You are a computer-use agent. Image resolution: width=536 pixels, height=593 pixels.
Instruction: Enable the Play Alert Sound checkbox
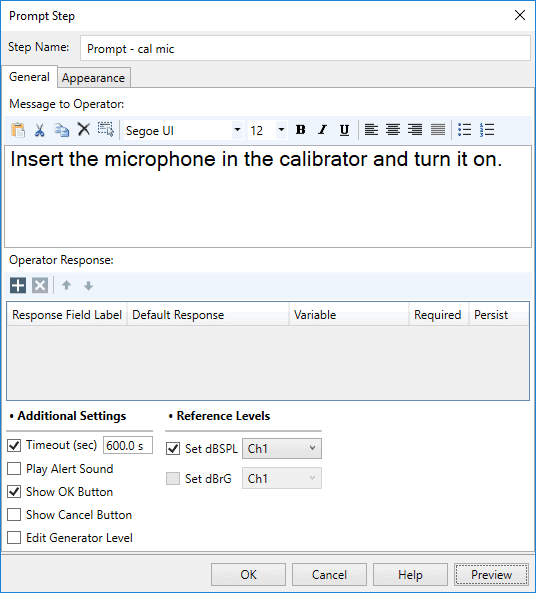[x=14, y=469]
